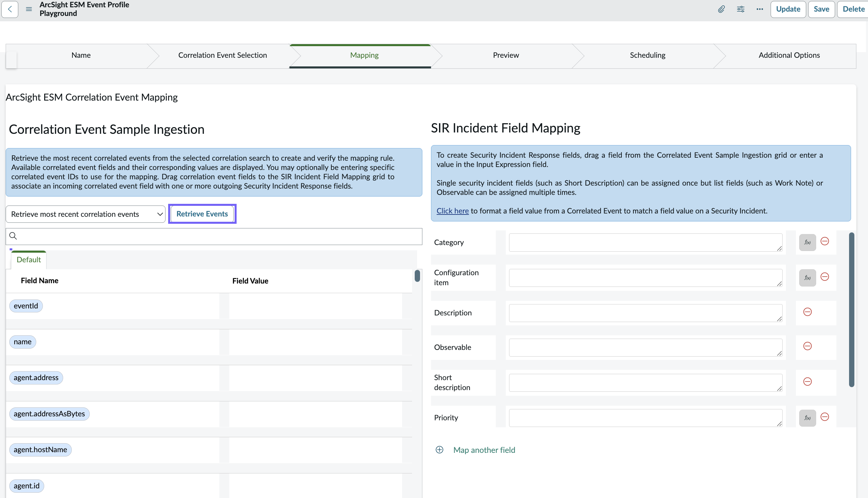Click the Map another field link
This screenshot has height=498, width=868.
click(x=484, y=450)
